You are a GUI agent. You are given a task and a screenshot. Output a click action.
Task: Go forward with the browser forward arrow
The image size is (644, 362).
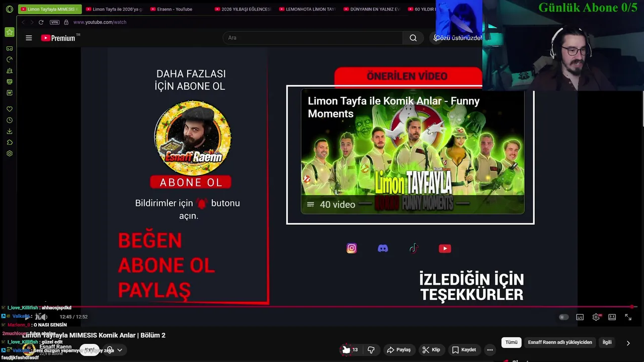pos(31,22)
